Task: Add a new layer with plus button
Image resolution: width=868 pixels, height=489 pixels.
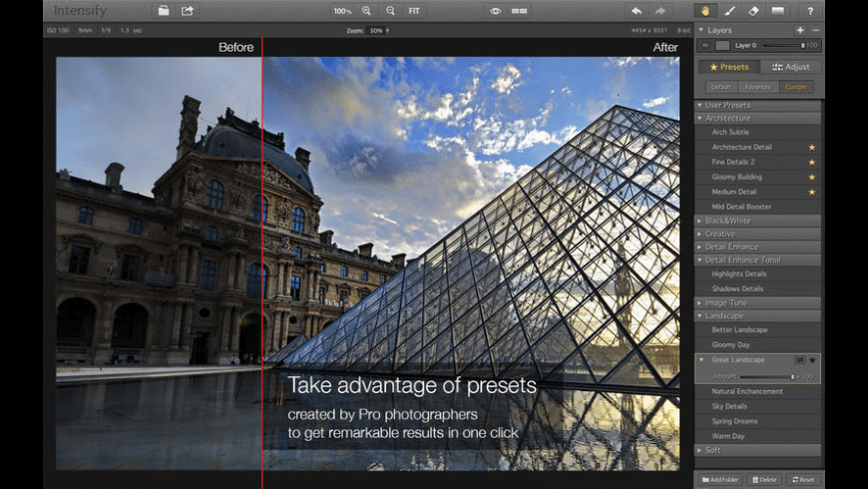Action: click(x=800, y=30)
